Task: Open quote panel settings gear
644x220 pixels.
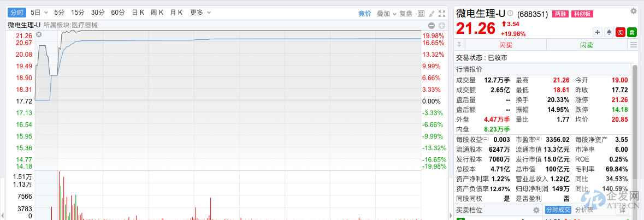Action: click(x=633, y=10)
